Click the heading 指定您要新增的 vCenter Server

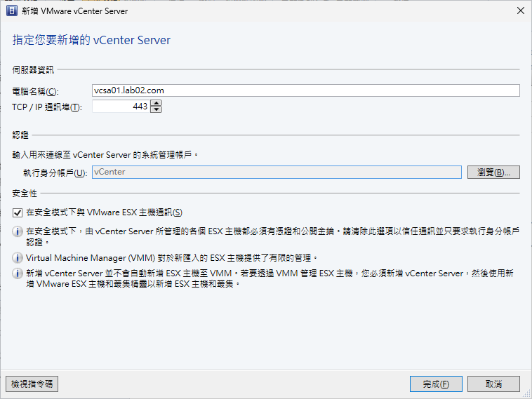pos(91,40)
